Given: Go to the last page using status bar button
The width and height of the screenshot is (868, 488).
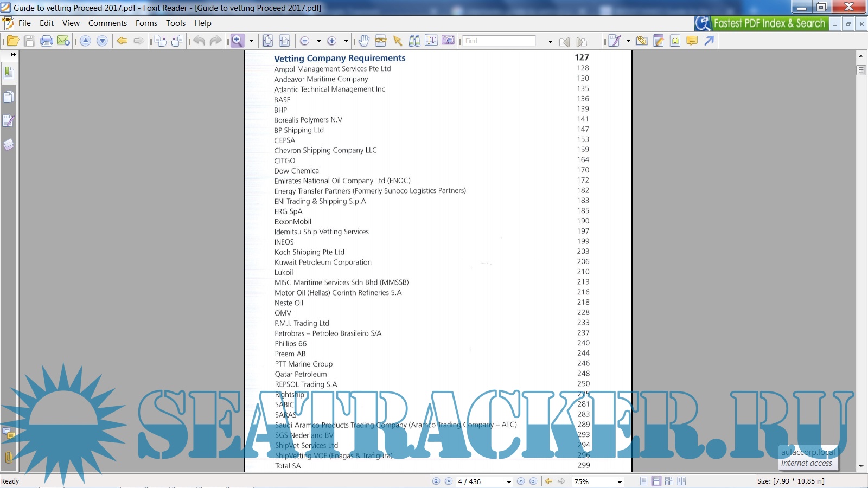Looking at the screenshot, I should [533, 481].
